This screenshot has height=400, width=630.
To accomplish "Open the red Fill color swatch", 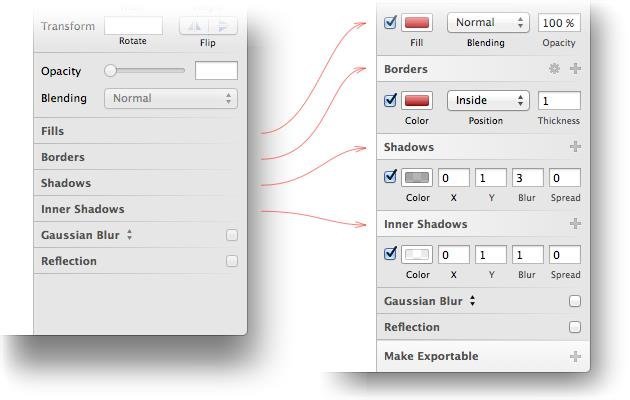I will 417,22.
